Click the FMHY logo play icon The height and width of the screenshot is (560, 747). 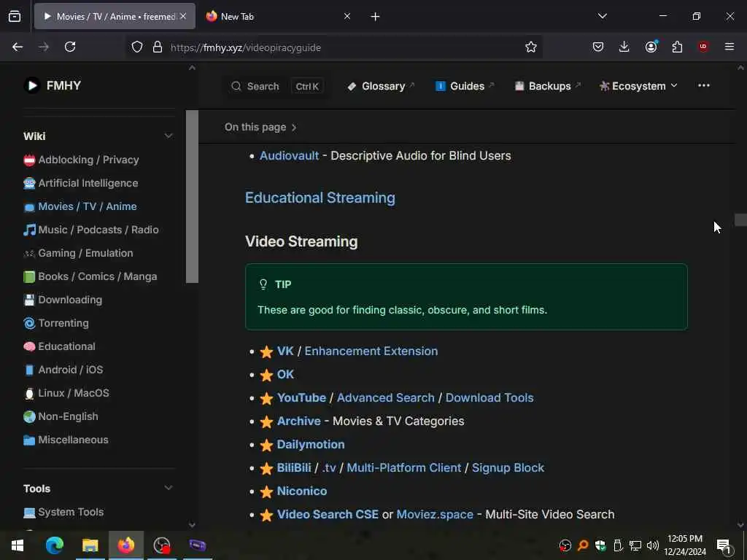tap(32, 86)
